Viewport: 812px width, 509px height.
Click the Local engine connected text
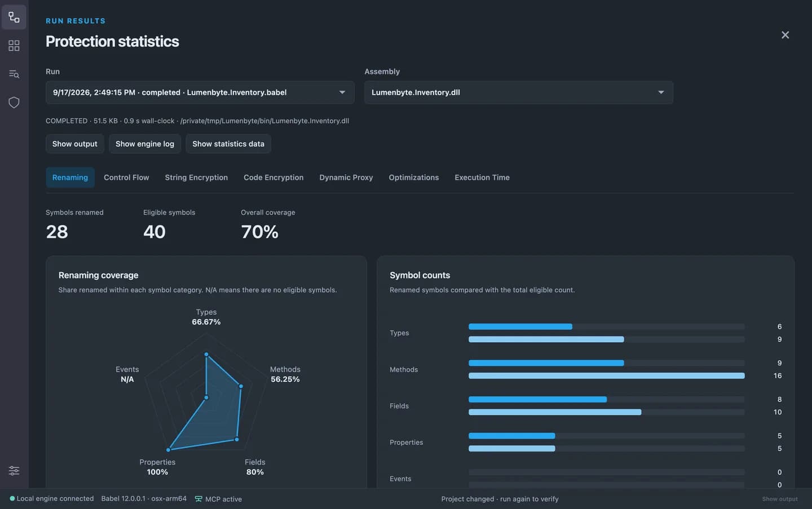[55, 498]
